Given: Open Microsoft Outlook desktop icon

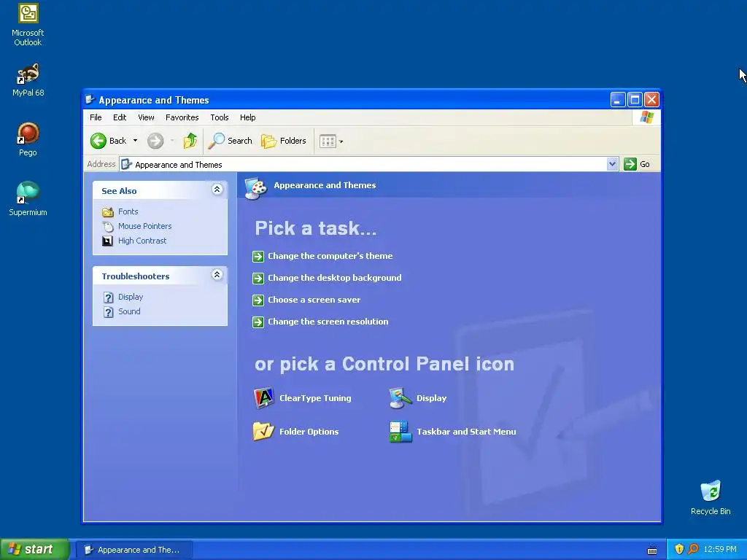Looking at the screenshot, I should pyautogui.click(x=28, y=26).
